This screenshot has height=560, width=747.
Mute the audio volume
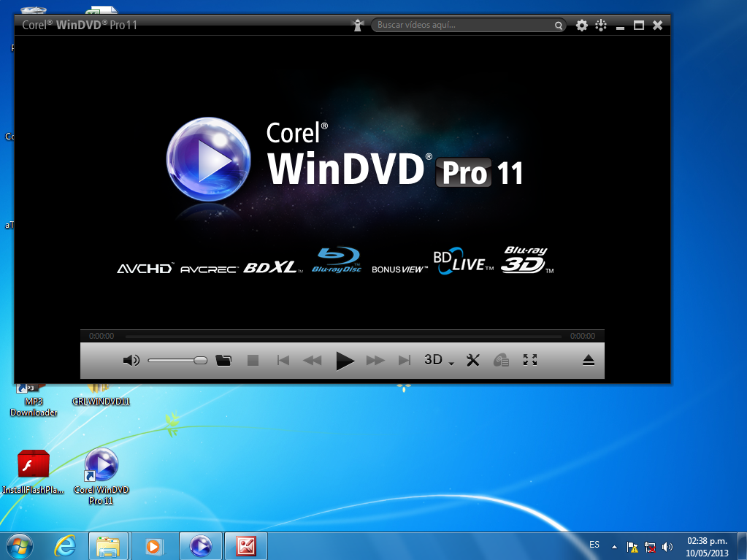click(131, 360)
